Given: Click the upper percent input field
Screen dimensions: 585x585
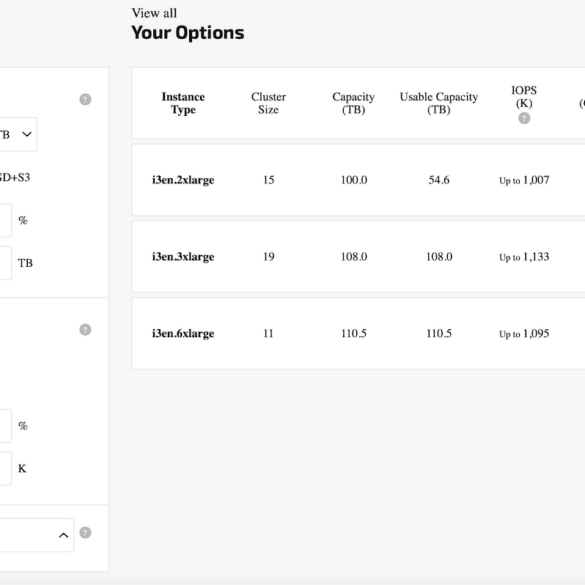Looking at the screenshot, I should [5, 220].
